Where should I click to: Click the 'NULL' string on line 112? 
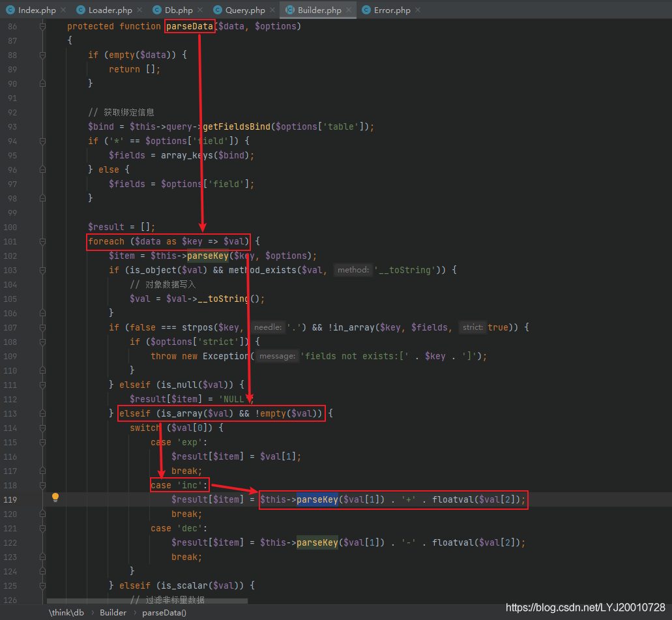233,400
